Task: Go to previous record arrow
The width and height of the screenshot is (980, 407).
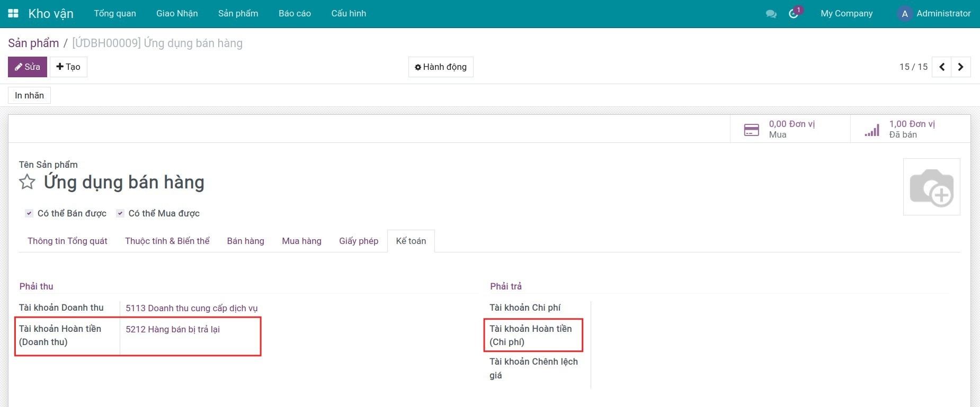Action: pyautogui.click(x=941, y=67)
